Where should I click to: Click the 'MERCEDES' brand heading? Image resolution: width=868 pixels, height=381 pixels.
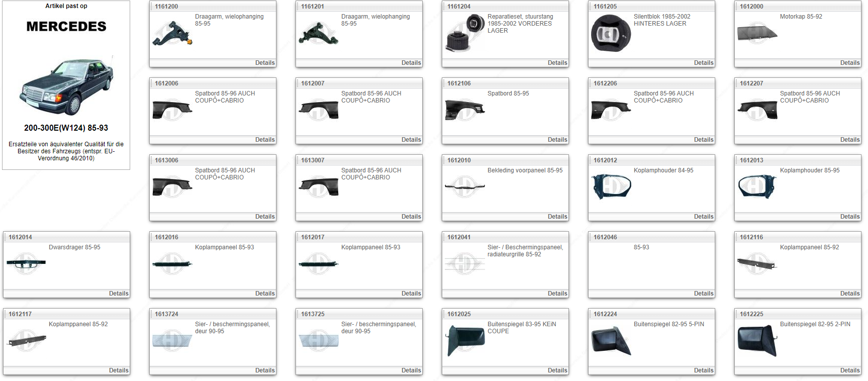coord(66,27)
